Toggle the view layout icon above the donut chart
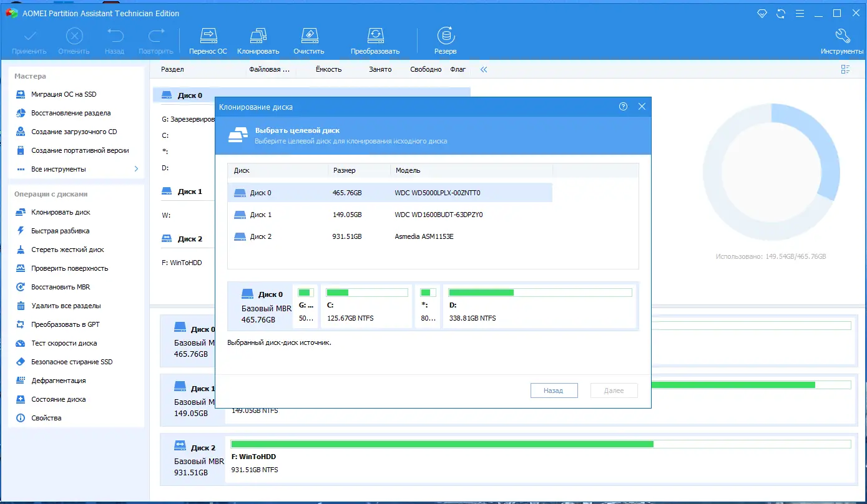Screen dimensions: 867x504 (x=846, y=70)
